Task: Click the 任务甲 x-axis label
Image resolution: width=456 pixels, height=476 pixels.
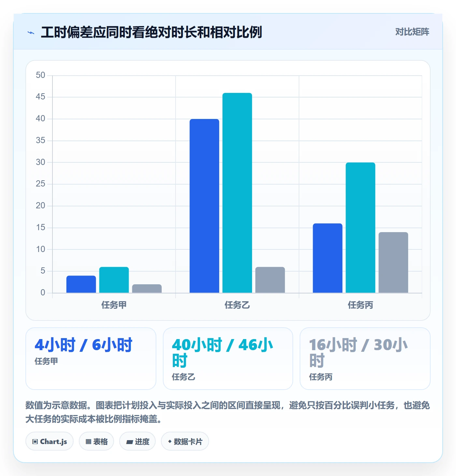Action: tap(114, 305)
